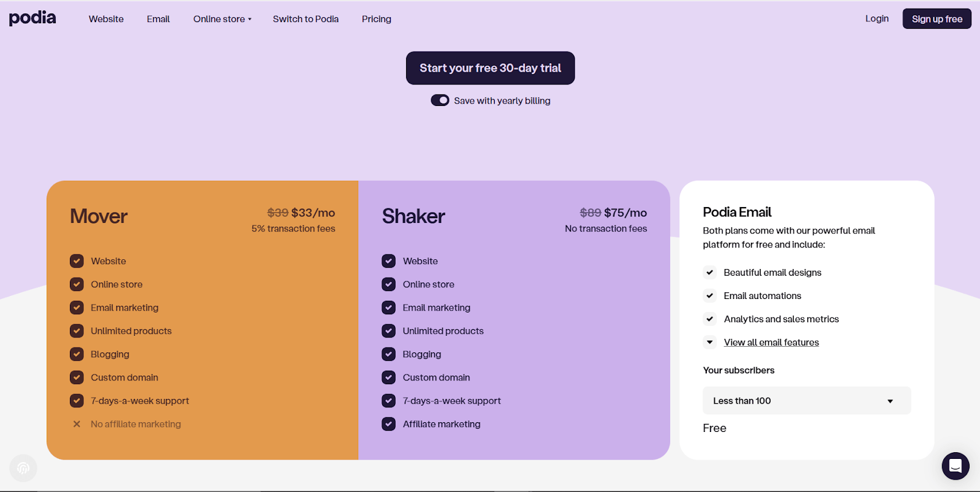Click the Shaker Custom domain text
The image size is (980, 492).
[x=436, y=377]
